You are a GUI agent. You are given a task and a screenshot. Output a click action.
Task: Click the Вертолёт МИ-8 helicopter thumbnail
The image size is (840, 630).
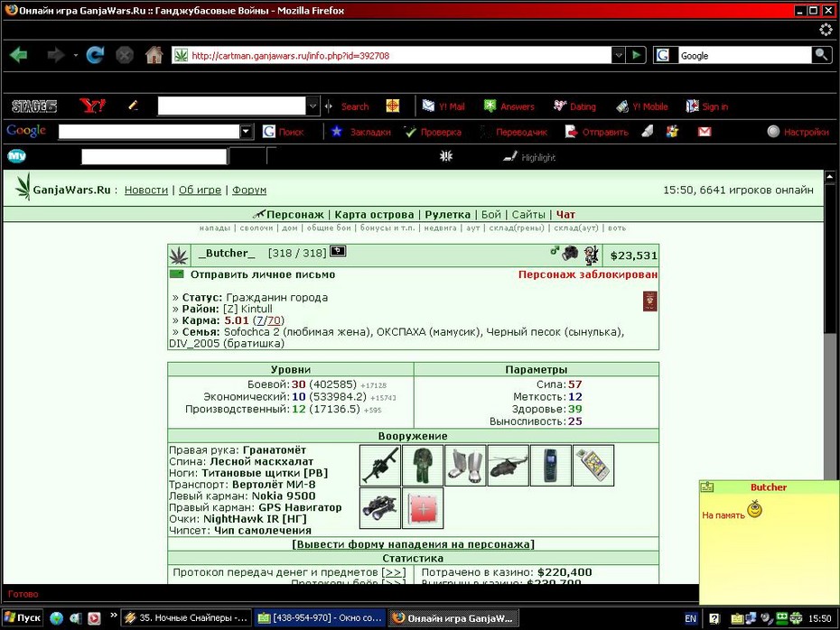[x=509, y=465]
